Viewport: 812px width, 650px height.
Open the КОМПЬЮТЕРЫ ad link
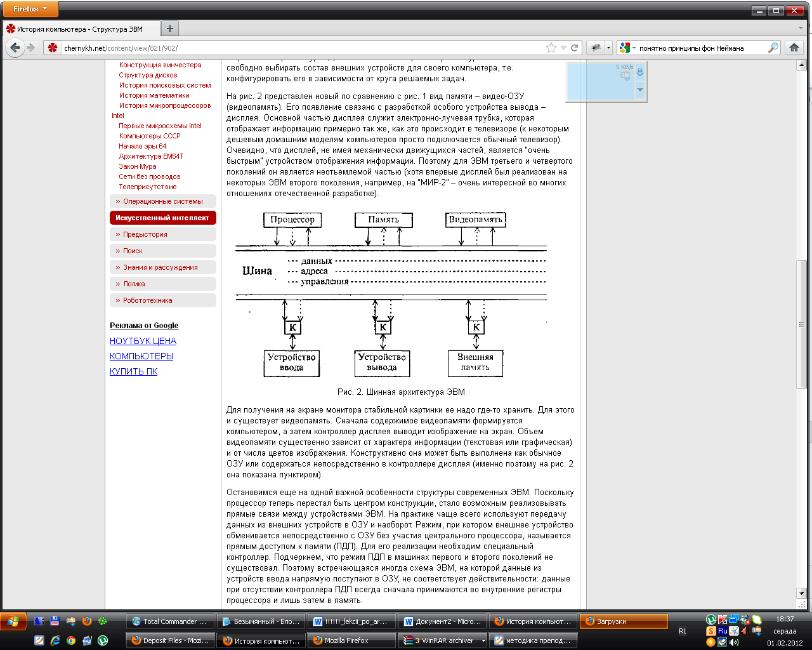[141, 356]
